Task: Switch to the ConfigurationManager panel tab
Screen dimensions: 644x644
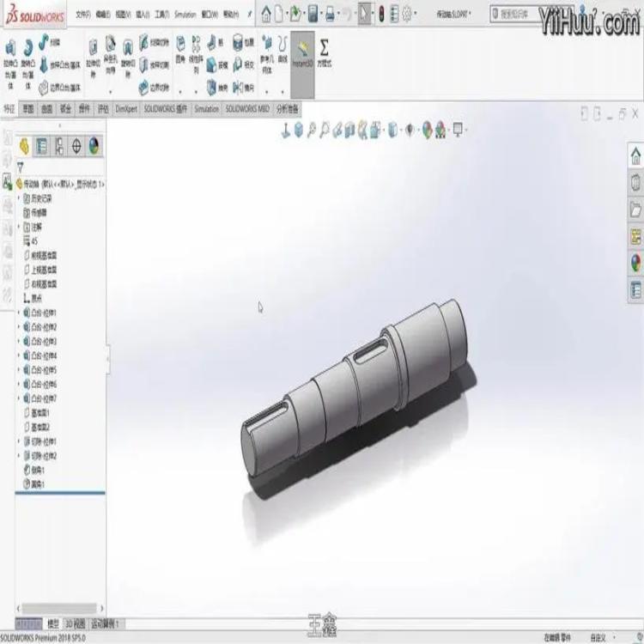Action: click(x=58, y=146)
